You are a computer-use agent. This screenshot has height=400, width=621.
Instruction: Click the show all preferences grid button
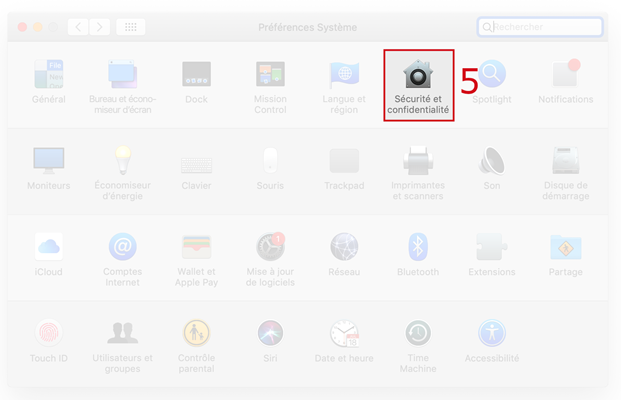pos(131,27)
